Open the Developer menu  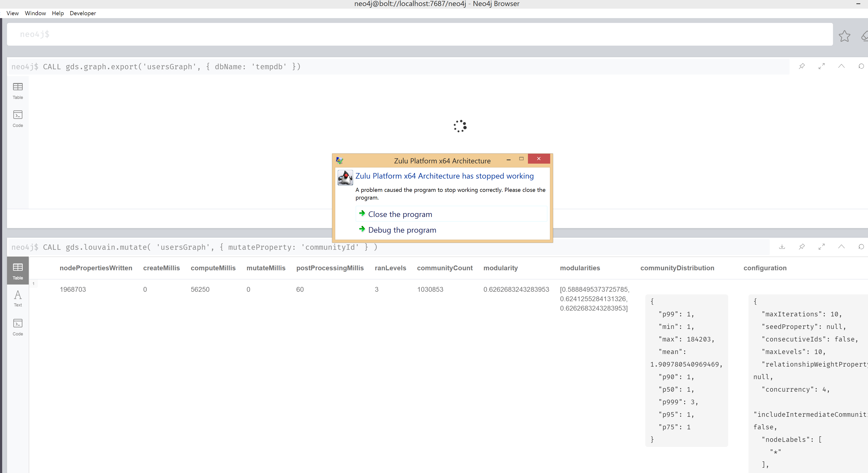click(83, 13)
